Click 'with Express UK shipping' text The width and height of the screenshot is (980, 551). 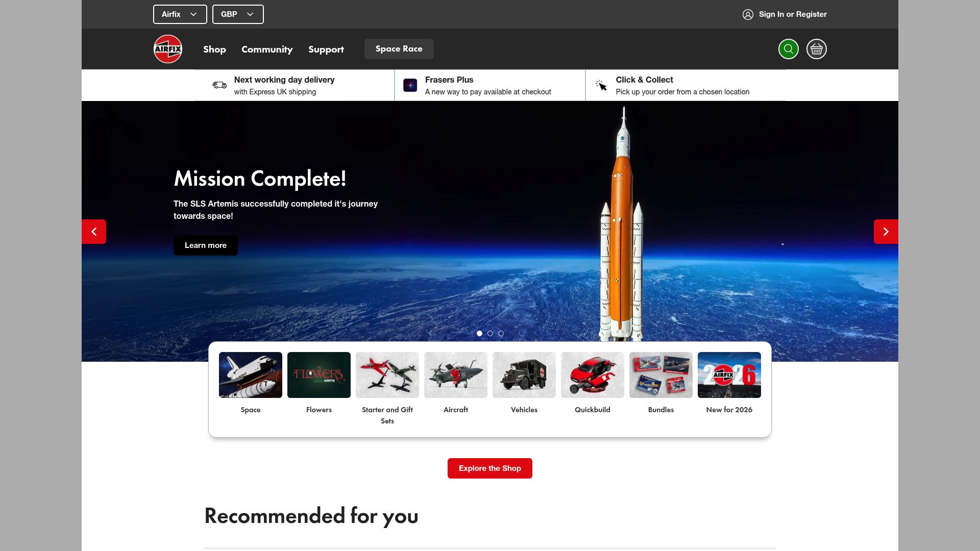pyautogui.click(x=275, y=92)
